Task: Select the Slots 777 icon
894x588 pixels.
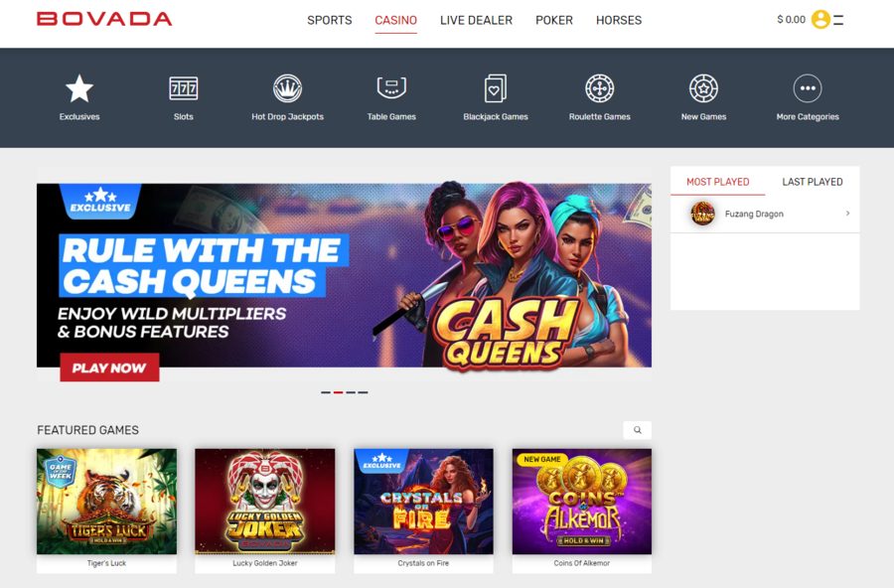Action: tap(184, 88)
